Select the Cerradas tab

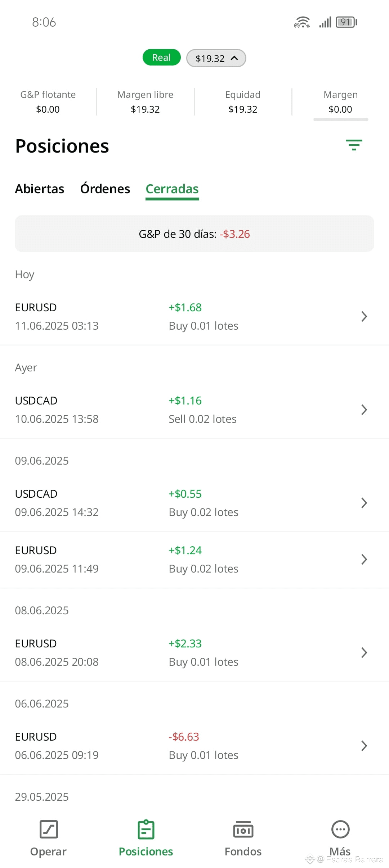pos(172,189)
